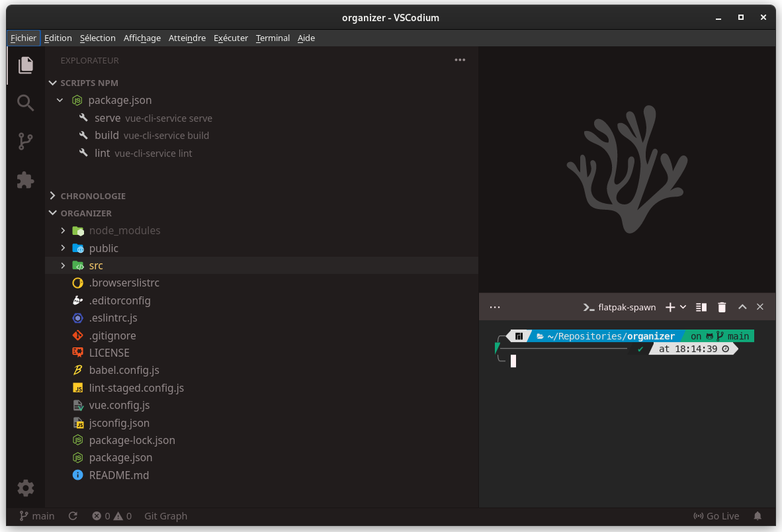Viewport: 782px width, 532px height.
Task: Maximize the terminal panel with the chevron
Action: coord(742,306)
